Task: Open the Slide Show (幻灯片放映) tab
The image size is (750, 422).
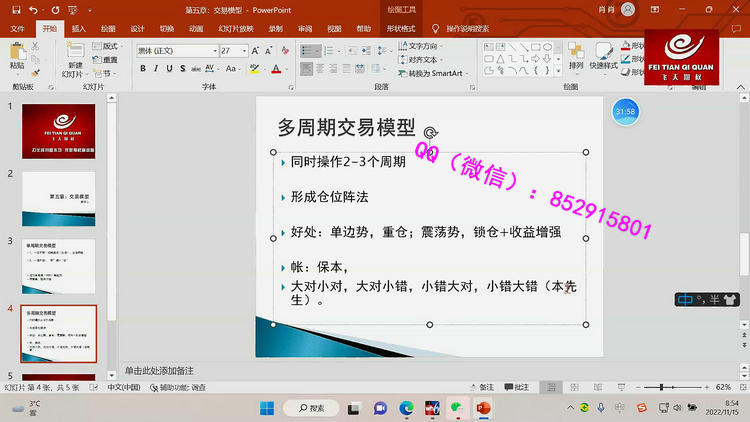Action: [x=233, y=29]
